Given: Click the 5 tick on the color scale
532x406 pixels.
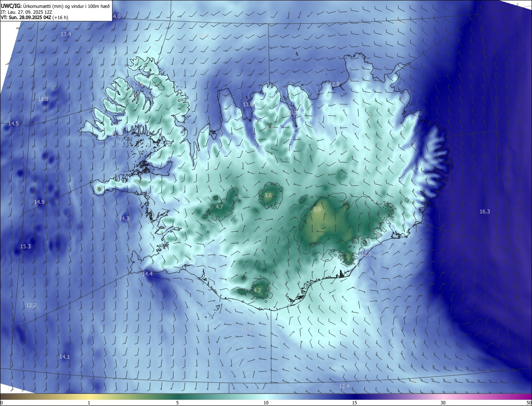Looking at the screenshot, I should pyautogui.click(x=177, y=403).
